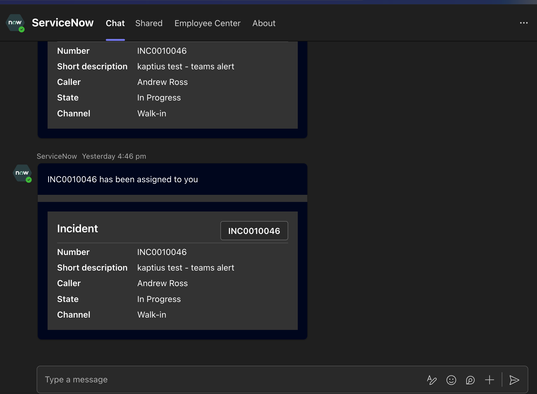Open the plus actions and apps icon
The image size is (537, 394).
tap(489, 380)
